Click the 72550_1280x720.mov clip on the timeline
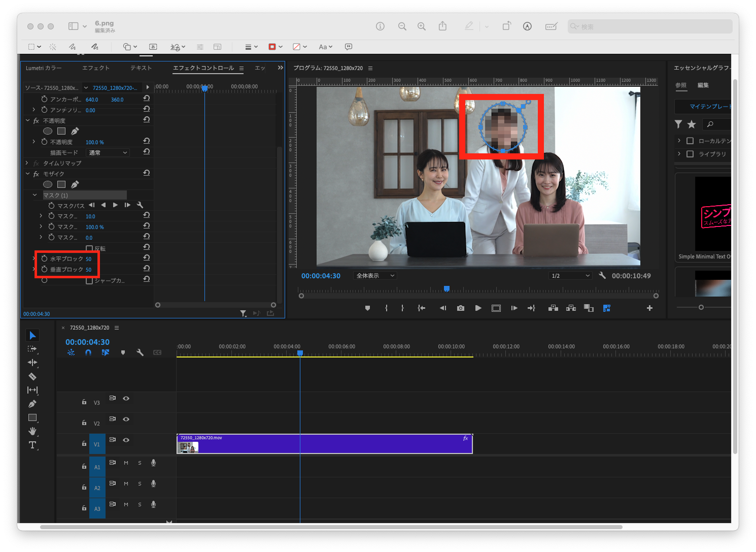 [x=324, y=443]
